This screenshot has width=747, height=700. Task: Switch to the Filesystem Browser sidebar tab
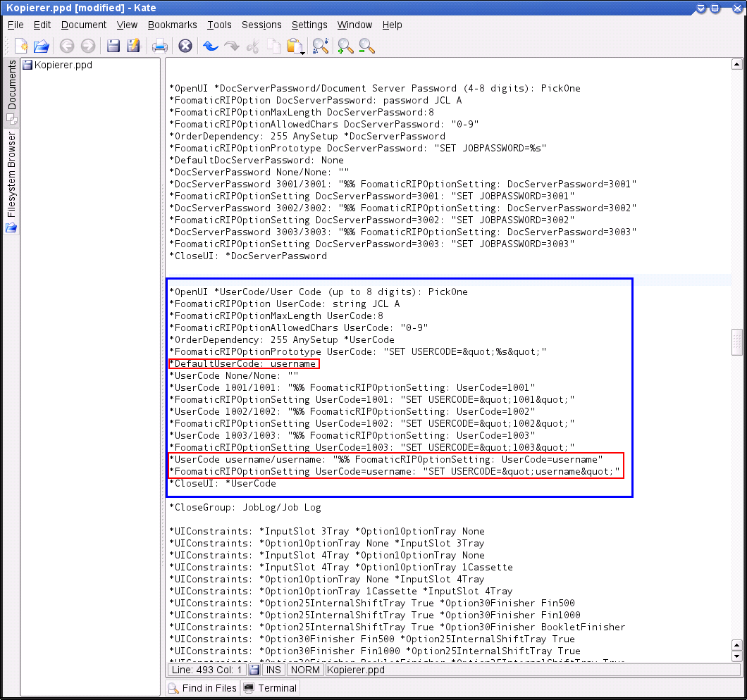[x=12, y=176]
